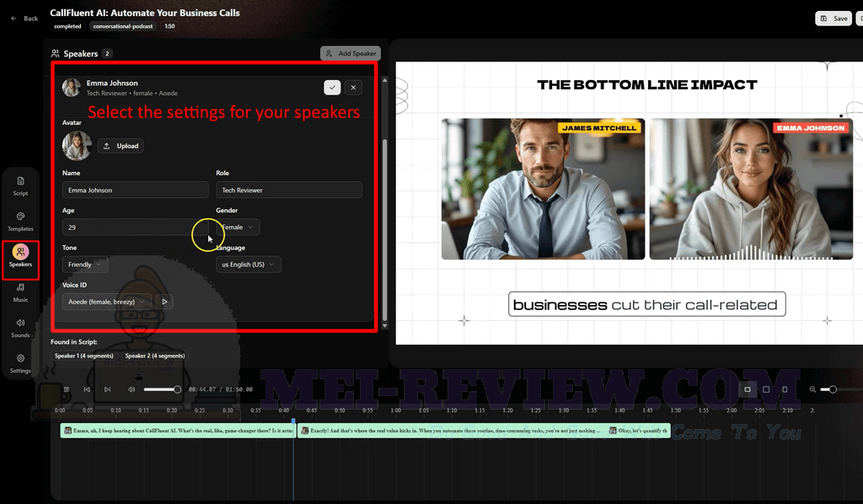Image resolution: width=863 pixels, height=504 pixels.
Task: Click the playback volume slider
Action: coord(161,389)
